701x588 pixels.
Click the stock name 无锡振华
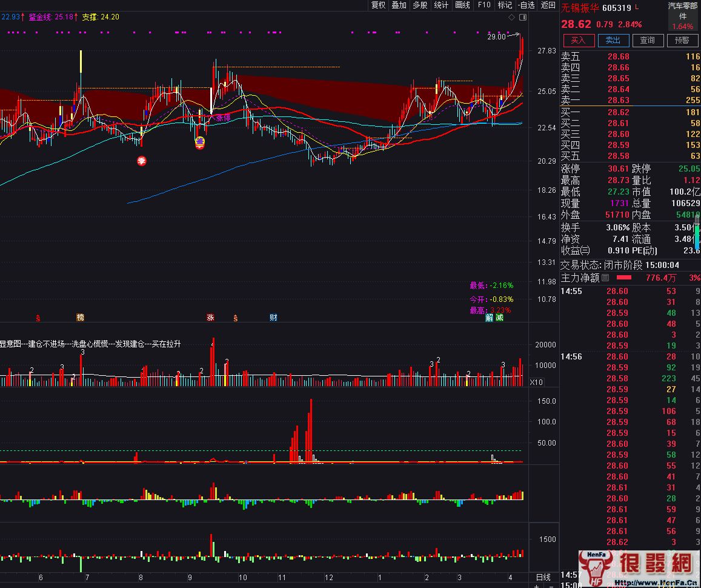[580, 8]
